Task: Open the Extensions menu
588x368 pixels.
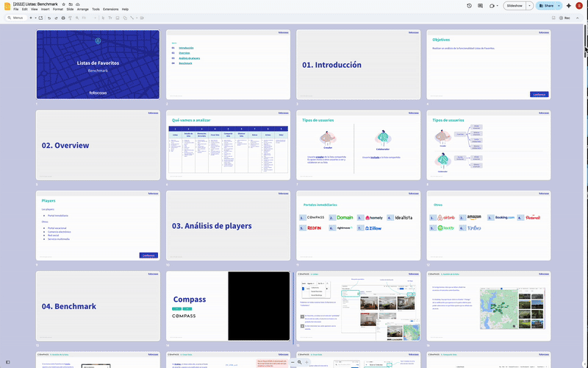Action: tap(110, 9)
